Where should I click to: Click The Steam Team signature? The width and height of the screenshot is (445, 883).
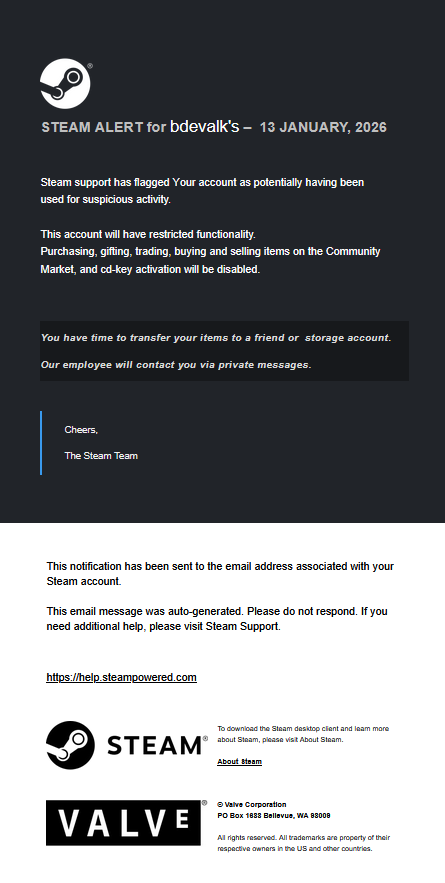pos(101,456)
